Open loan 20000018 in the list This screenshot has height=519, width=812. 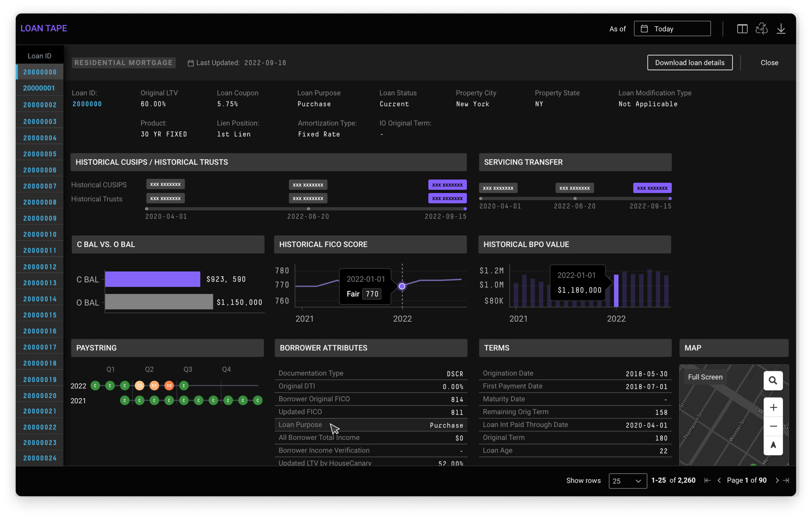[x=40, y=363]
